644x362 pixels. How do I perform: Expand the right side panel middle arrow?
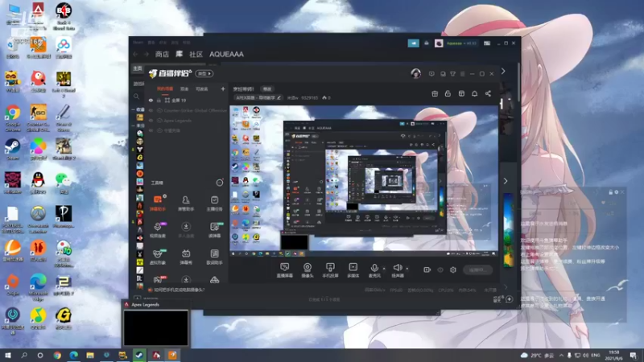click(x=506, y=181)
